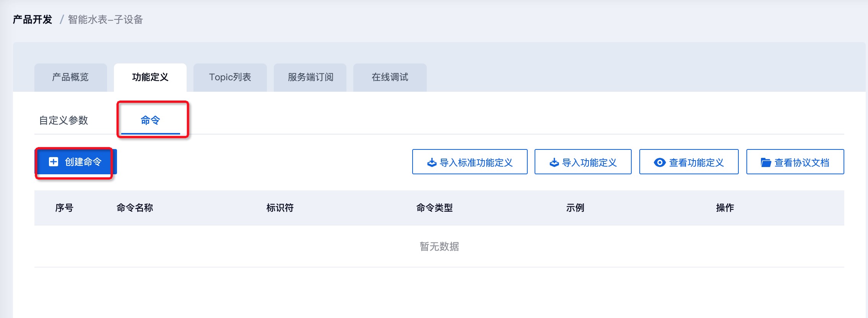Click 查看功能定义 button text

[696, 163]
